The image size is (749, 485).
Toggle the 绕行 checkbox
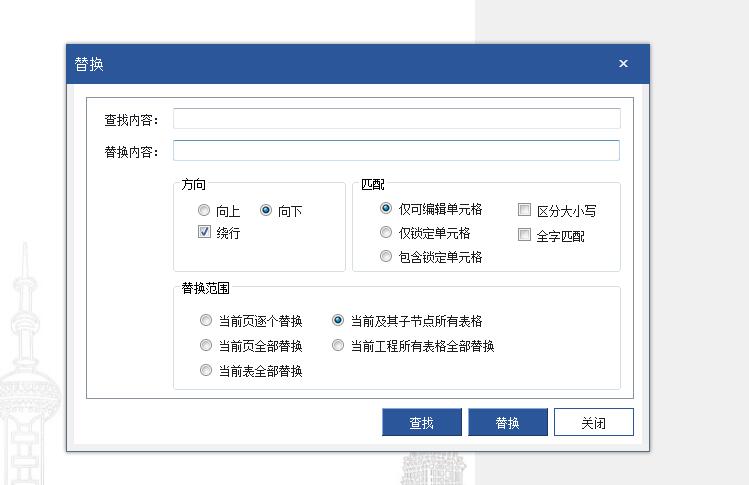coord(205,233)
